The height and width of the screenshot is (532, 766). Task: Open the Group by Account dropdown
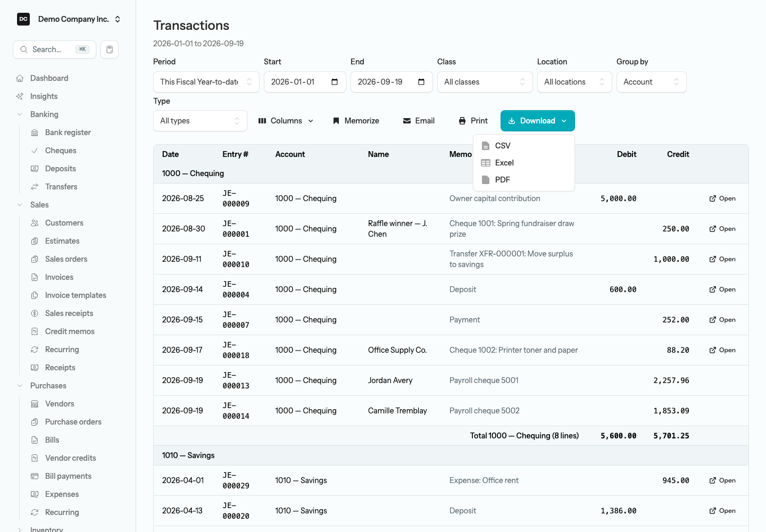point(652,82)
